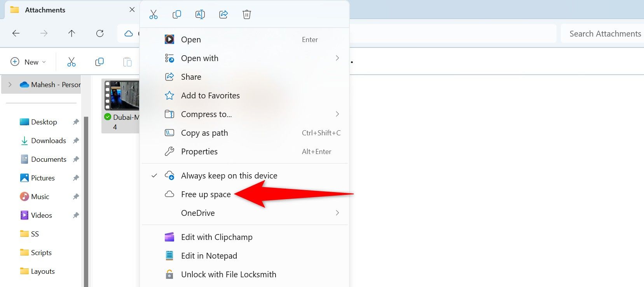Select Edit in Notepad

pos(245,255)
